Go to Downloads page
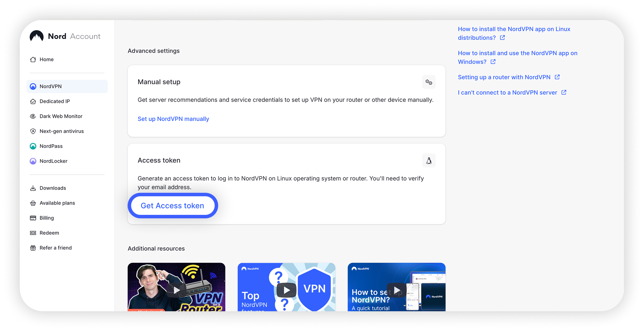Viewport: 644px width, 331px height. point(67,188)
